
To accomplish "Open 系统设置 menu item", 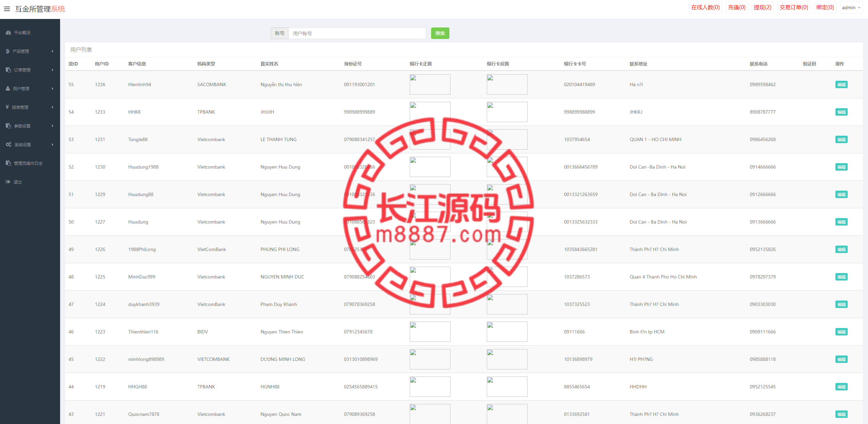I will click(x=30, y=144).
